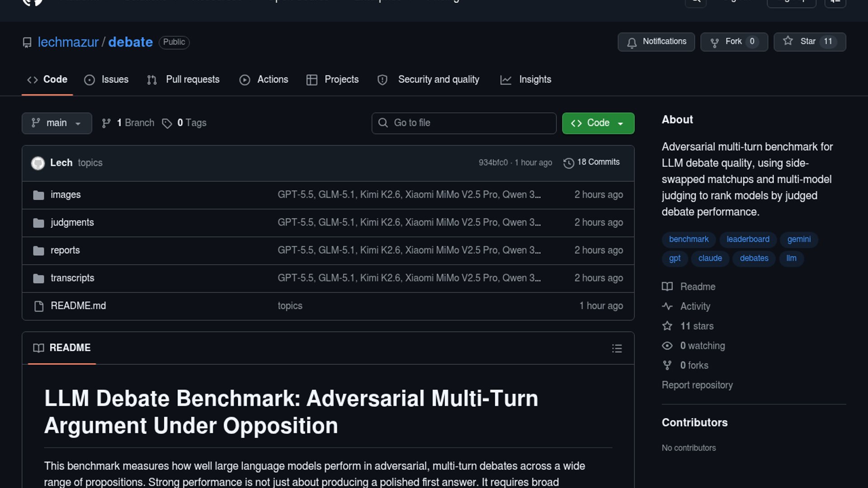Screen dimensions: 868x488
Task: Expand the green Code dropdown
Action: click(598, 123)
